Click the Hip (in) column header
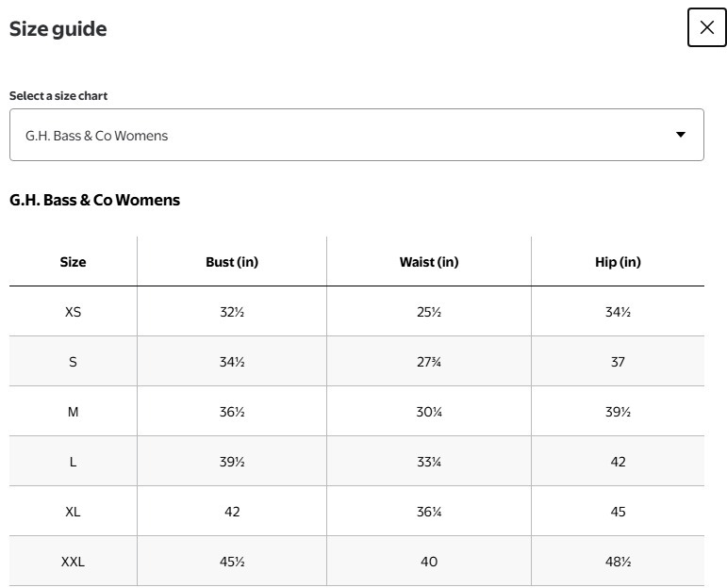727x588 pixels. pos(618,262)
